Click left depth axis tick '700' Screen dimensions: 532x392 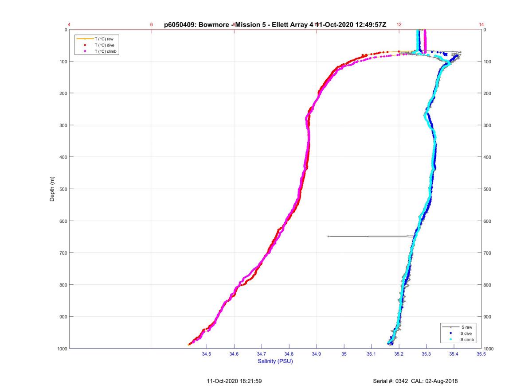point(63,253)
